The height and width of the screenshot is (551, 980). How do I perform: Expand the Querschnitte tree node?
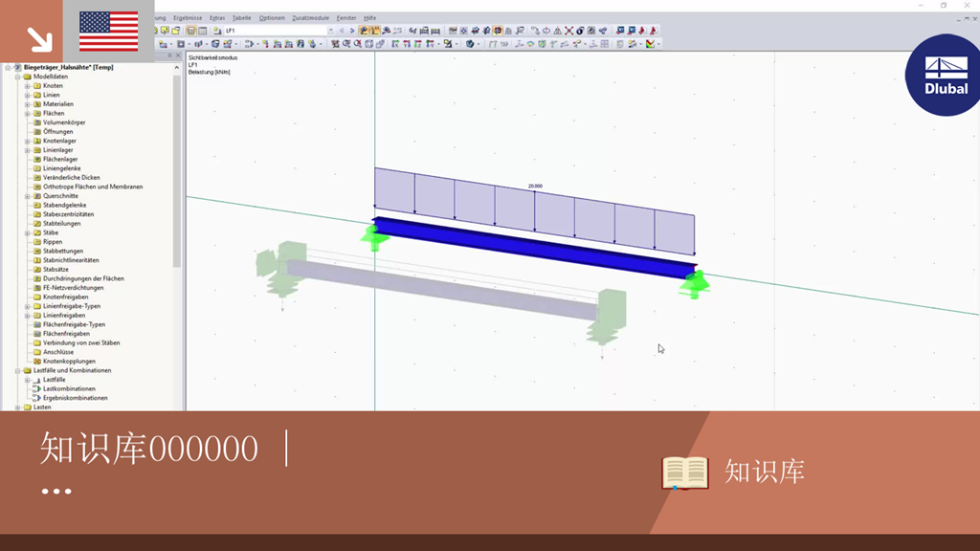pyautogui.click(x=28, y=196)
